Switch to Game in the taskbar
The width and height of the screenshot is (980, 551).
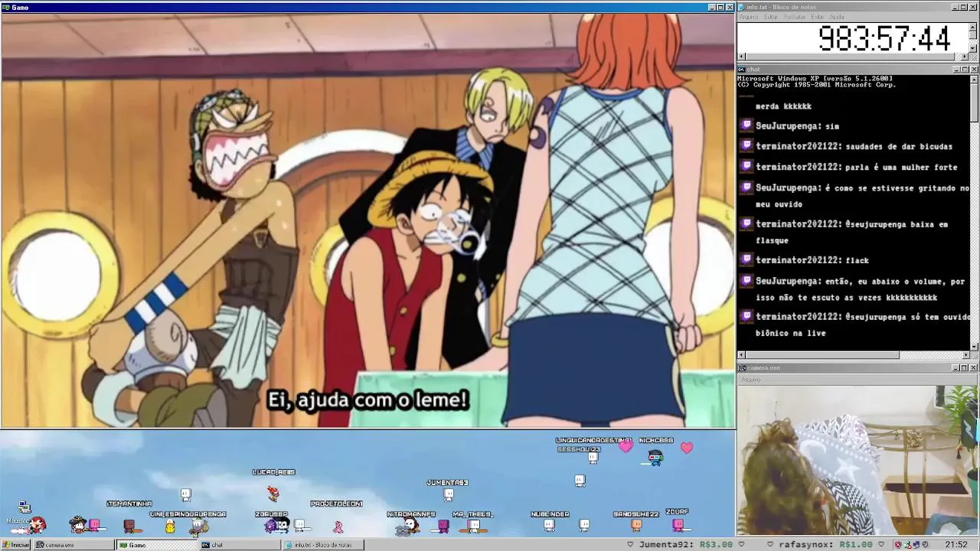point(157,545)
